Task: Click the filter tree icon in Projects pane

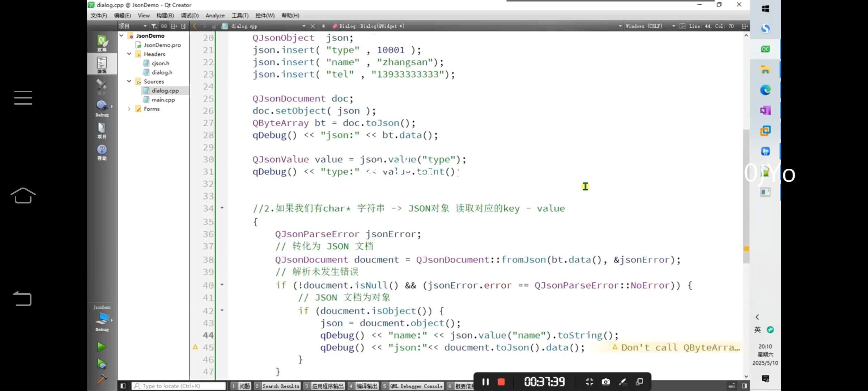Action: (x=154, y=26)
